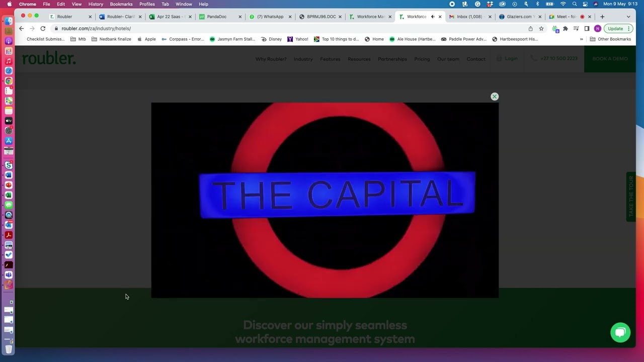Image resolution: width=644 pixels, height=362 pixels.
Task: Open the Bookmarks menu in menu bar
Action: (121, 4)
